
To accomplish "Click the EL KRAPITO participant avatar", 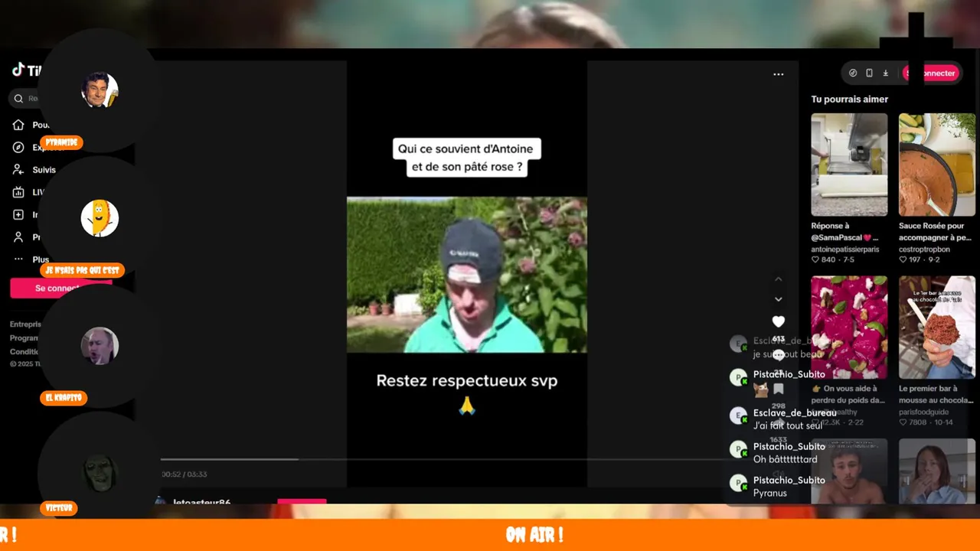I will 100,346.
